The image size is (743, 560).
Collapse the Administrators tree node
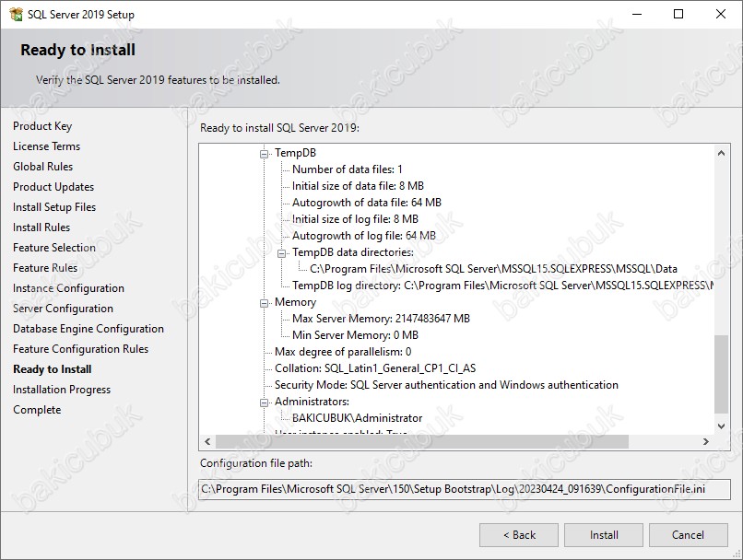(264, 402)
